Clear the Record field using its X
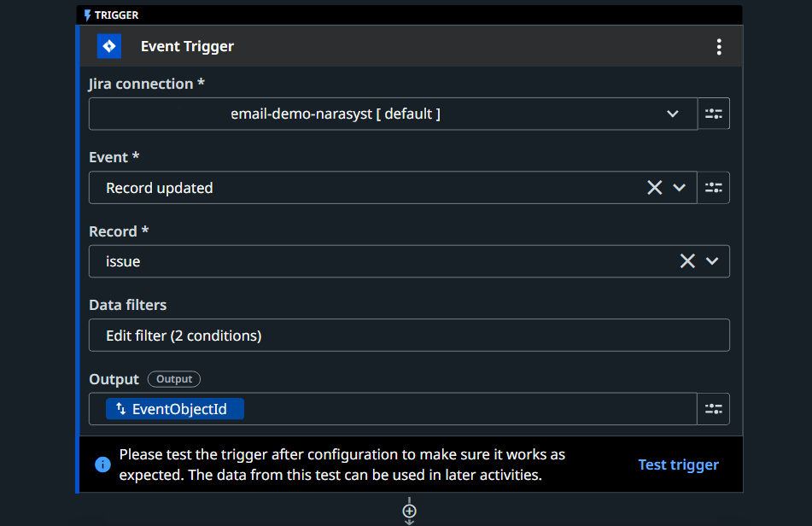This screenshot has width=812, height=526. click(687, 261)
